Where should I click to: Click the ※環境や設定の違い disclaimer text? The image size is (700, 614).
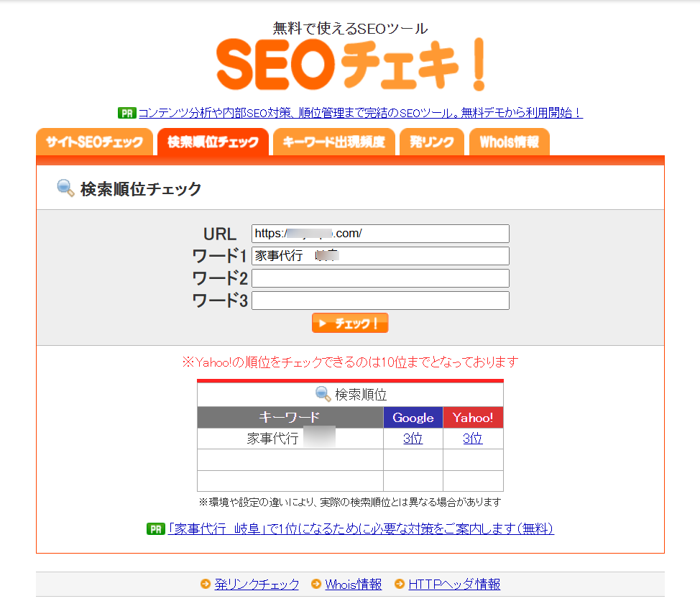350,503
